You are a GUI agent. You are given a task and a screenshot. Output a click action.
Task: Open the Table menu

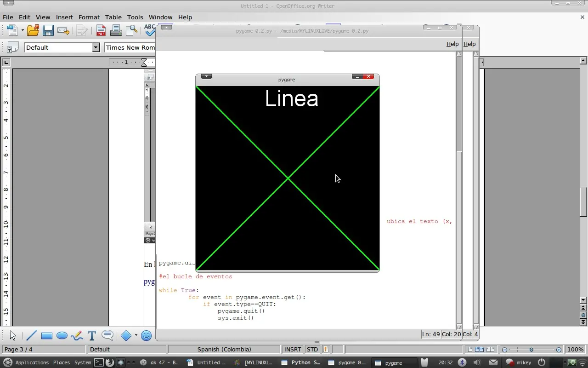pyautogui.click(x=113, y=17)
